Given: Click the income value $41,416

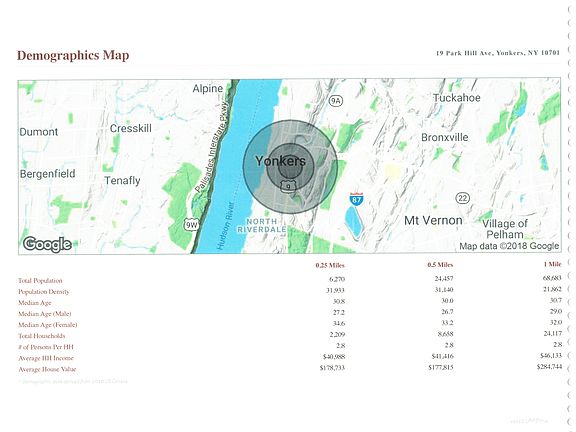Looking at the screenshot, I should (x=443, y=356).
